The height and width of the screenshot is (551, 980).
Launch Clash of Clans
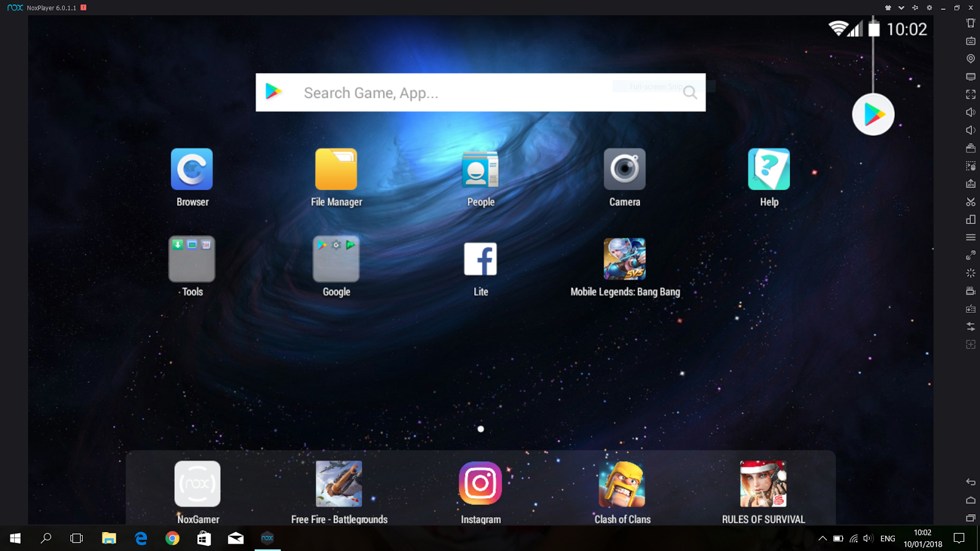coord(622,484)
